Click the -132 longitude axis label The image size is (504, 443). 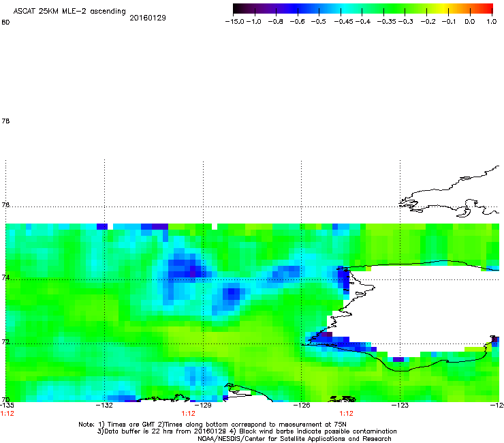pyautogui.click(x=104, y=406)
